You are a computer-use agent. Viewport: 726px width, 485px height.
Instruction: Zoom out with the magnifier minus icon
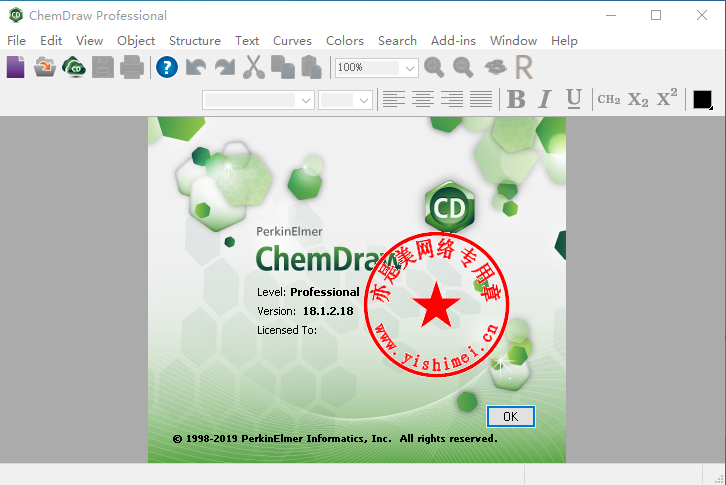pyautogui.click(x=463, y=67)
